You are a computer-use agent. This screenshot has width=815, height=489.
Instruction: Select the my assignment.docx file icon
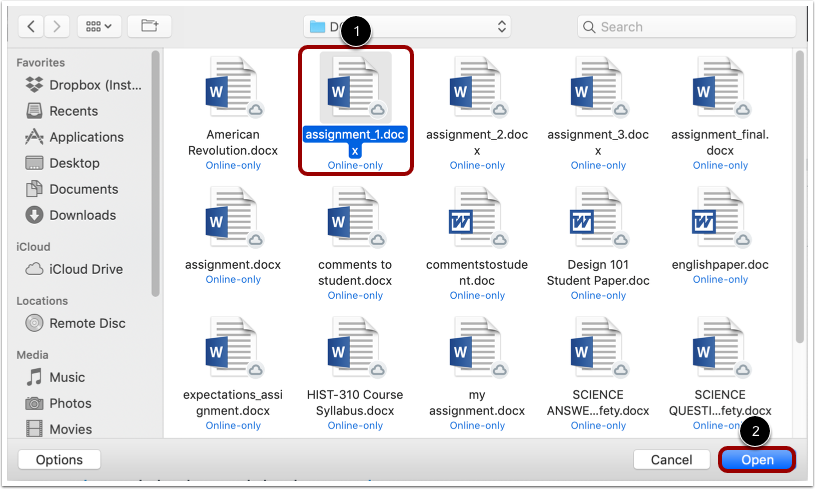tap(477, 347)
